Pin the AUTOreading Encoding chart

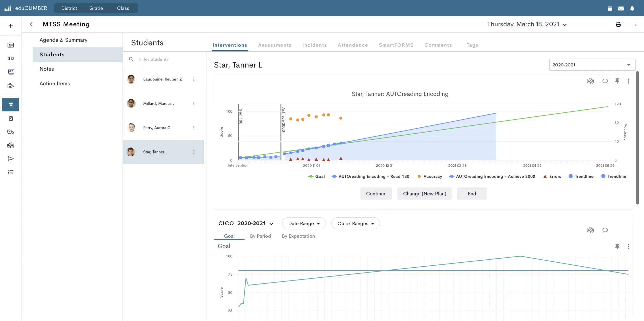point(617,81)
